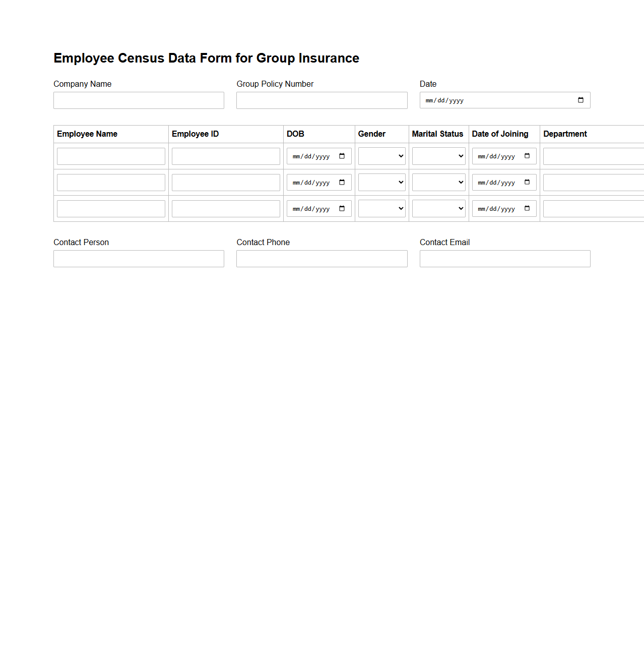
Task: Open the Marital Status dropdown in row one
Action: [438, 156]
